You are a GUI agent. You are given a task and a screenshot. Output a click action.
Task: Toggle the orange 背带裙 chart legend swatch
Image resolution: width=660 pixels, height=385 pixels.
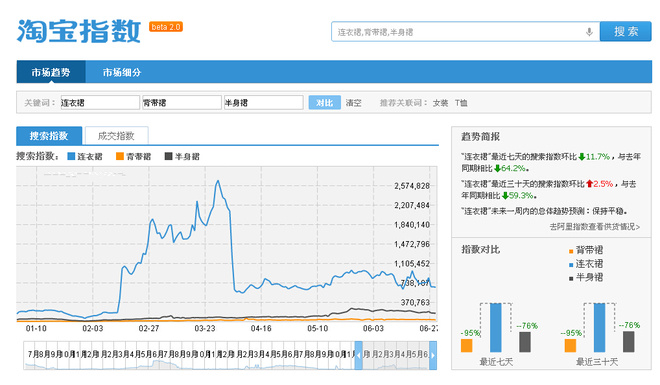click(120, 157)
